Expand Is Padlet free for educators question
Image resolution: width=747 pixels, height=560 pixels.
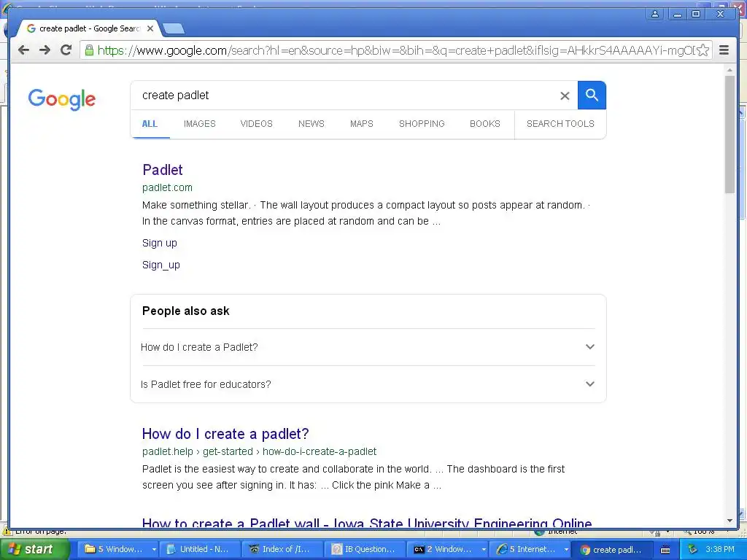click(368, 384)
